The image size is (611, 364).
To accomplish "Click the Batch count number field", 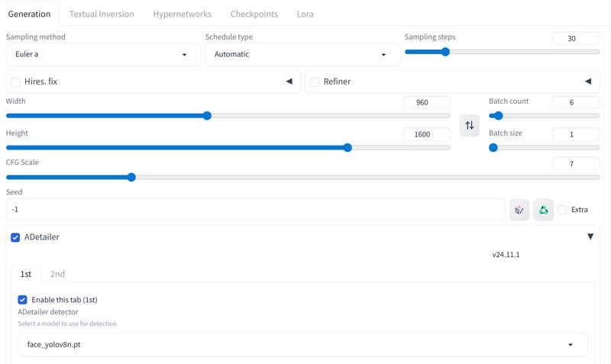I will coord(576,102).
